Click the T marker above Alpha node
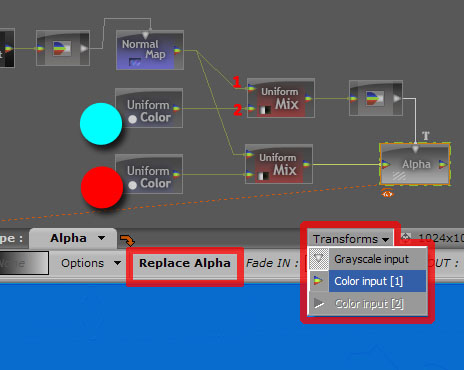The height and width of the screenshot is (370, 464). pos(426,136)
